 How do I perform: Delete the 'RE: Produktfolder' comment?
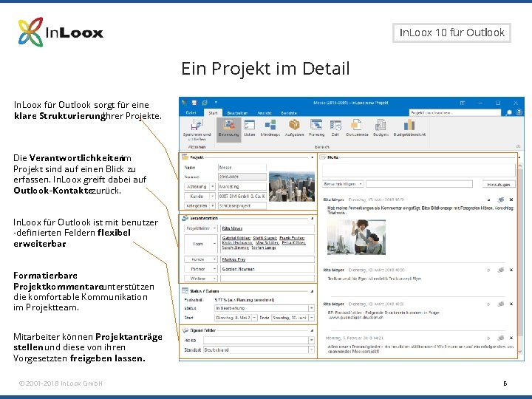pos(511,304)
